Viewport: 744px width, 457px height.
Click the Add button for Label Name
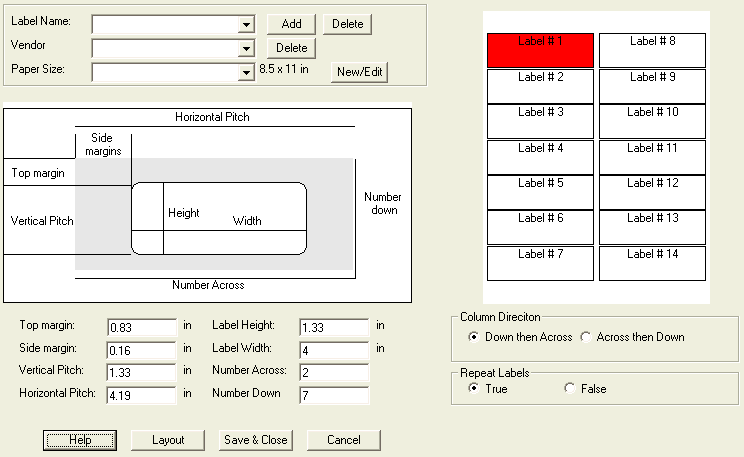point(291,24)
